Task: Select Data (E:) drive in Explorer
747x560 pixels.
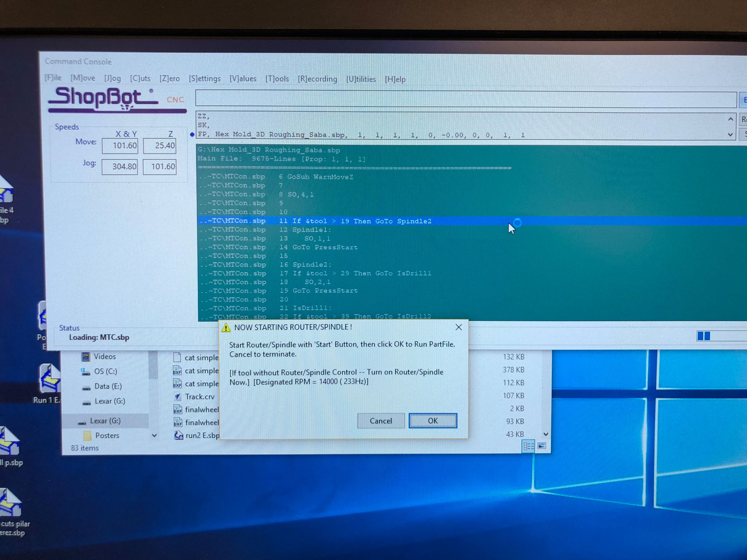Action: coord(108,386)
